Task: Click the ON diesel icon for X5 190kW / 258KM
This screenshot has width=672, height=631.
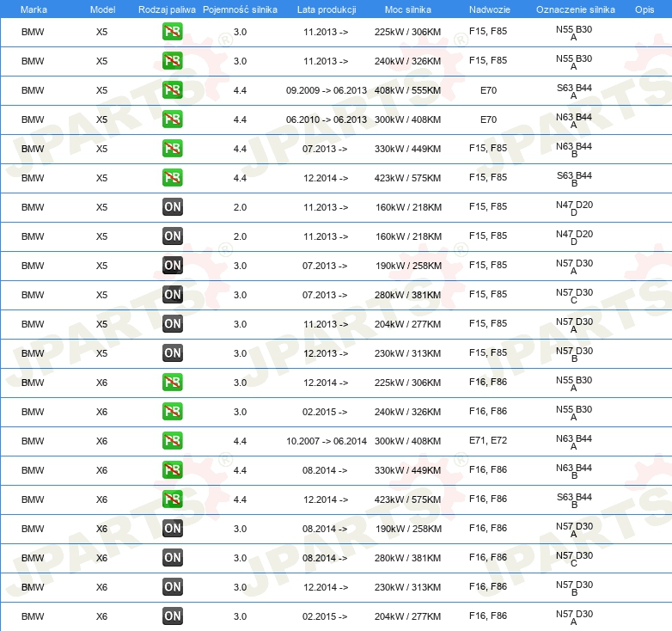Action: point(172,266)
